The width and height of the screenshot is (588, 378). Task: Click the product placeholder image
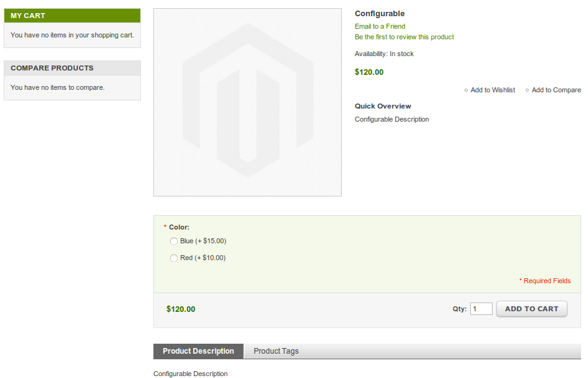click(x=248, y=102)
